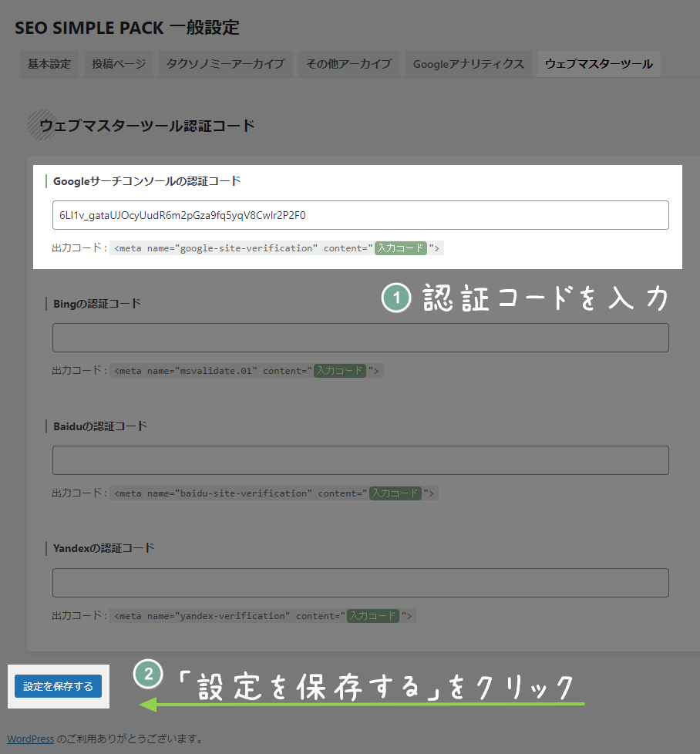Screen dimensions: 700x754
Task: Click the Yandex認証コード input field
Action: click(359, 582)
